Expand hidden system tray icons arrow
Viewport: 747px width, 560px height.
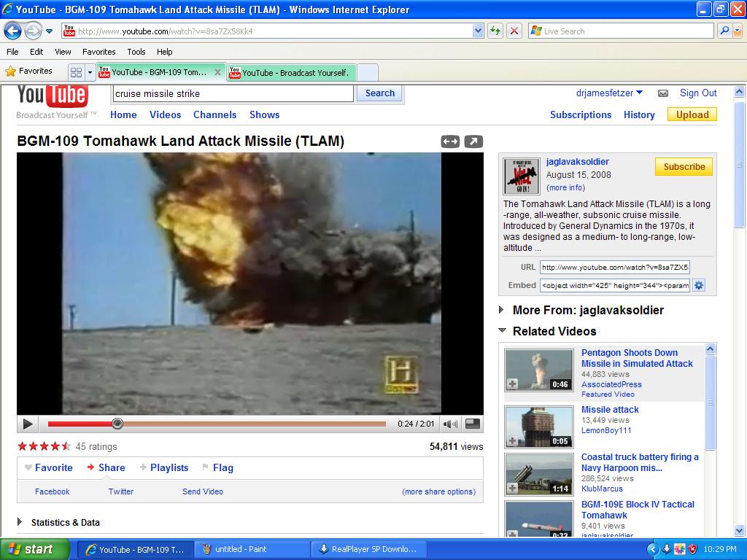click(653, 549)
